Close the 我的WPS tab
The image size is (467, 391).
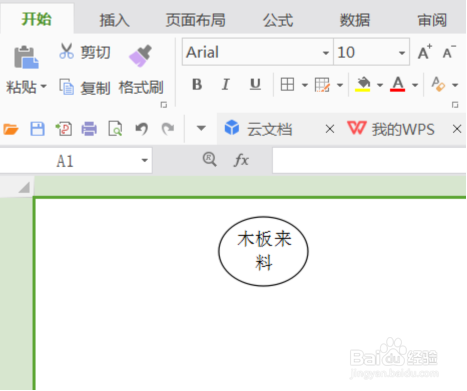point(457,129)
